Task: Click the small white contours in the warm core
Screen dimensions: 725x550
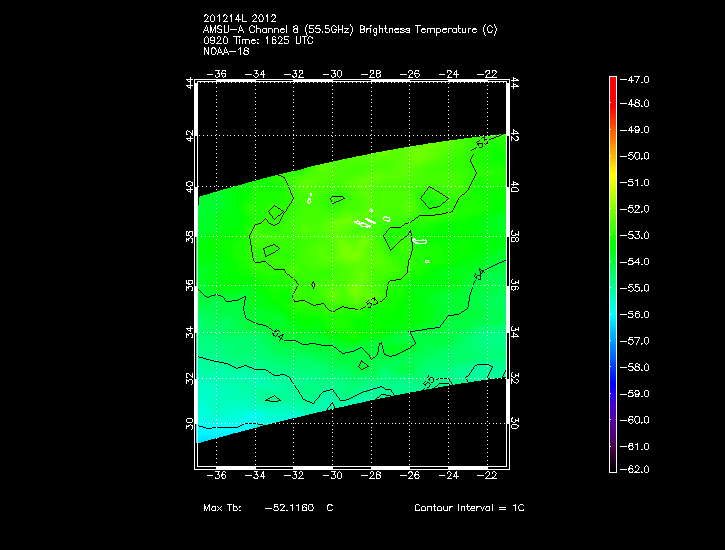Action: point(368,221)
